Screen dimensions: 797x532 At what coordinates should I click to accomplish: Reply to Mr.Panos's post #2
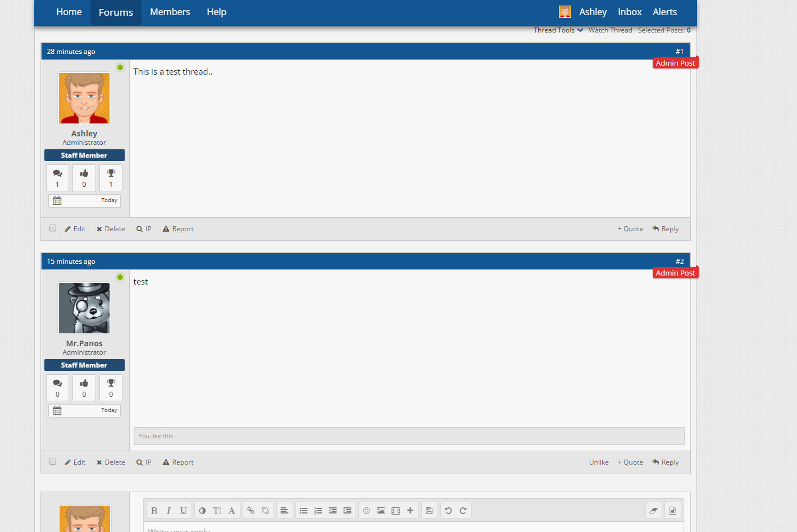[x=666, y=462]
